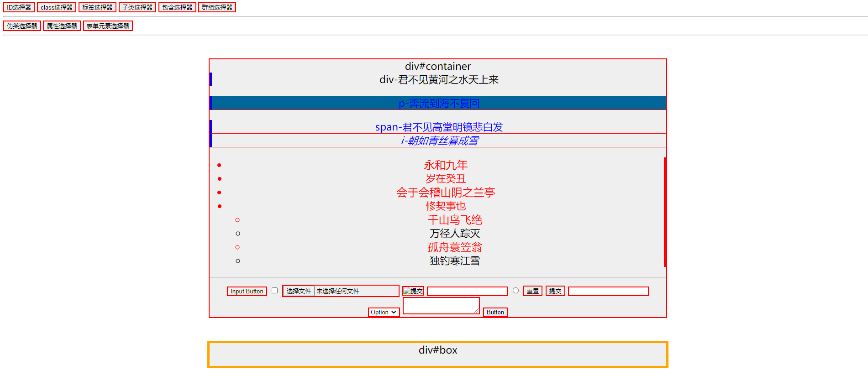Select the 标签选择器 button
The height and width of the screenshot is (391, 868).
point(97,7)
